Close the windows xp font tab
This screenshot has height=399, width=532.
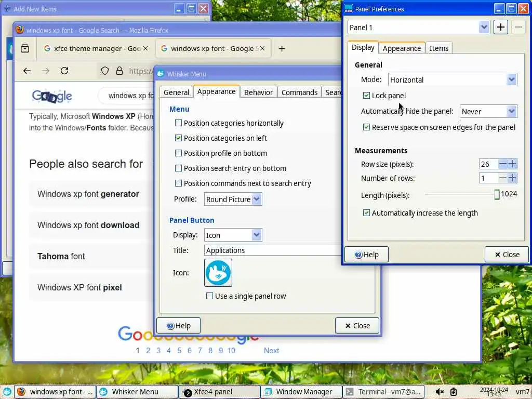click(262, 48)
